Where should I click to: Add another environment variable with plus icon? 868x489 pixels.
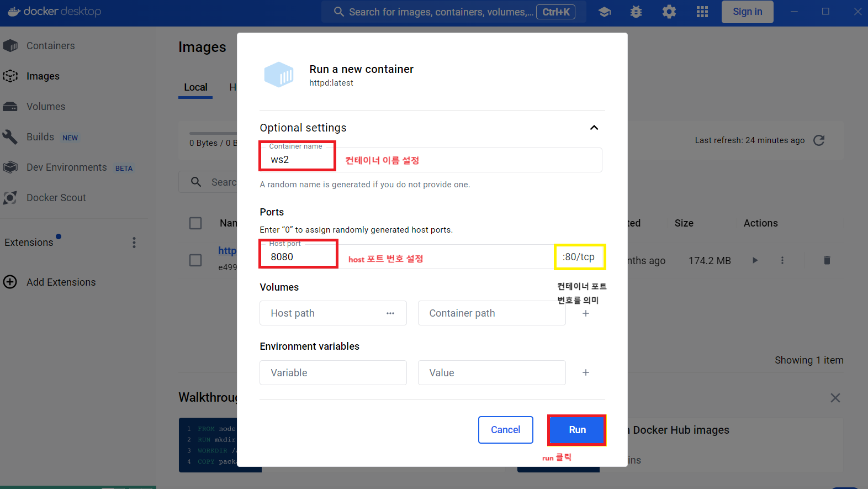point(586,373)
